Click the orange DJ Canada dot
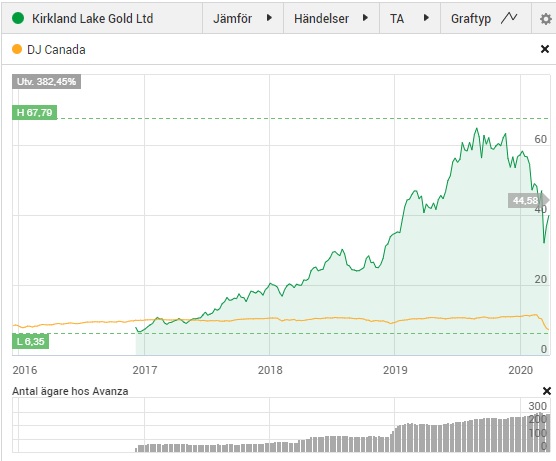 pyautogui.click(x=17, y=49)
